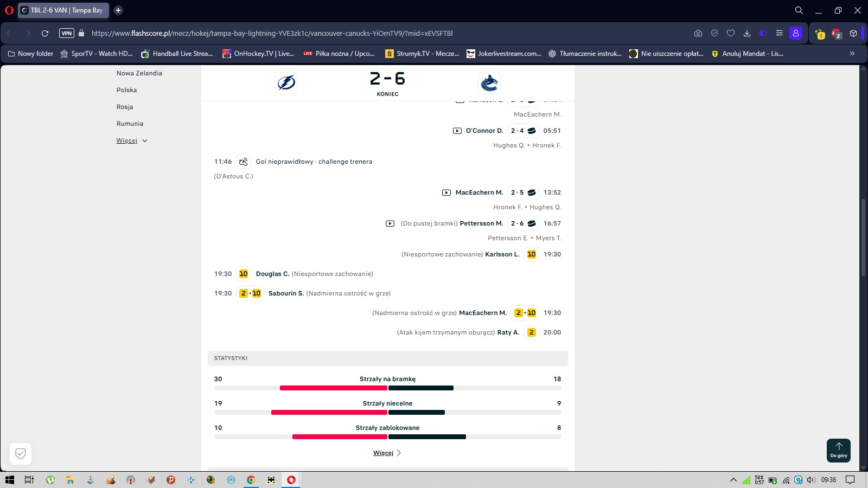Viewport: 868px width, 488px height.
Task: Open video for Pettersson M. empty-net goal
Action: pyautogui.click(x=390, y=223)
